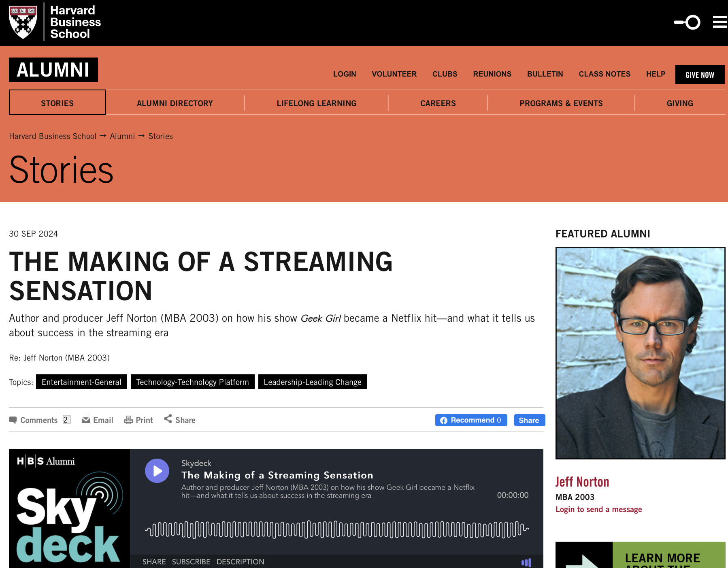
Task: Select the GIVING tab
Action: pyautogui.click(x=680, y=103)
